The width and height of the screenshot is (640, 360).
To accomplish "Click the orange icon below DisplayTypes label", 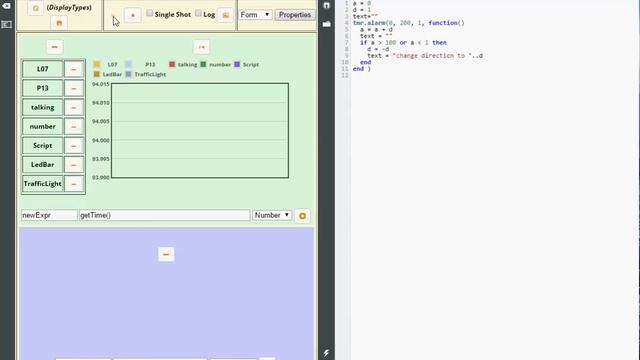I will [x=59, y=23].
